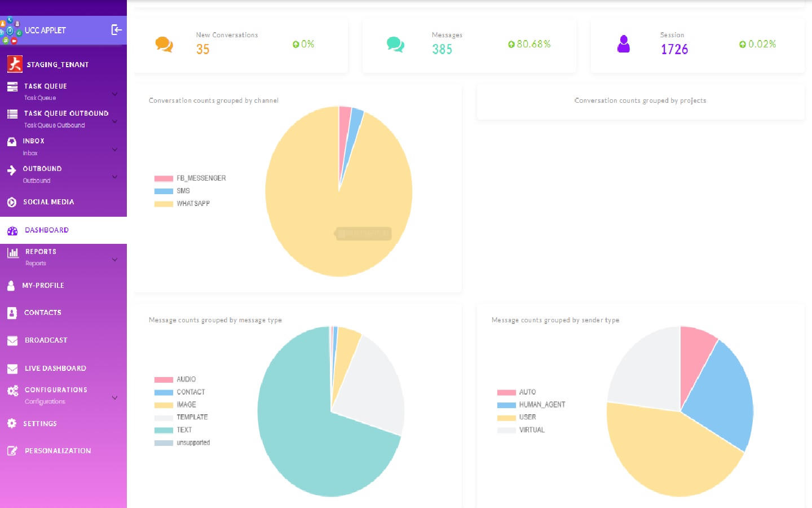Click the Task Queue list icon

(12, 87)
